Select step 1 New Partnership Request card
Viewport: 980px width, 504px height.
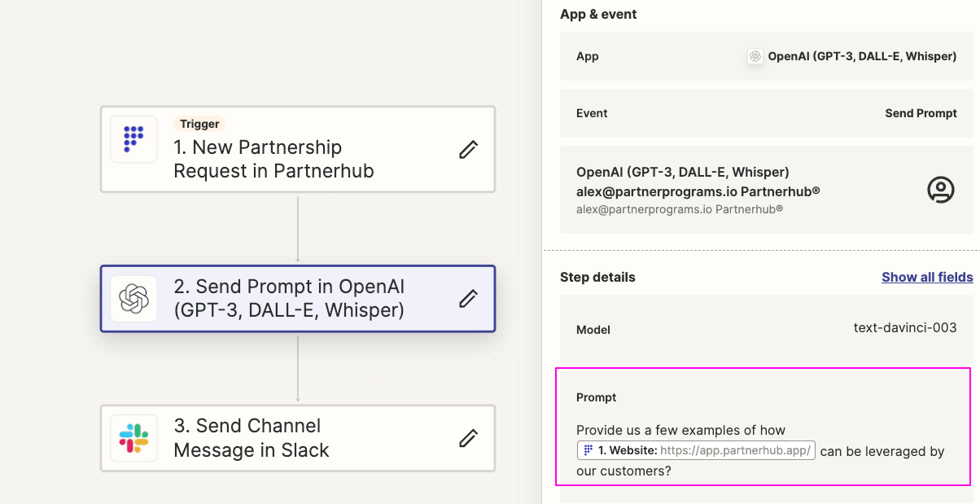pyautogui.click(x=298, y=149)
